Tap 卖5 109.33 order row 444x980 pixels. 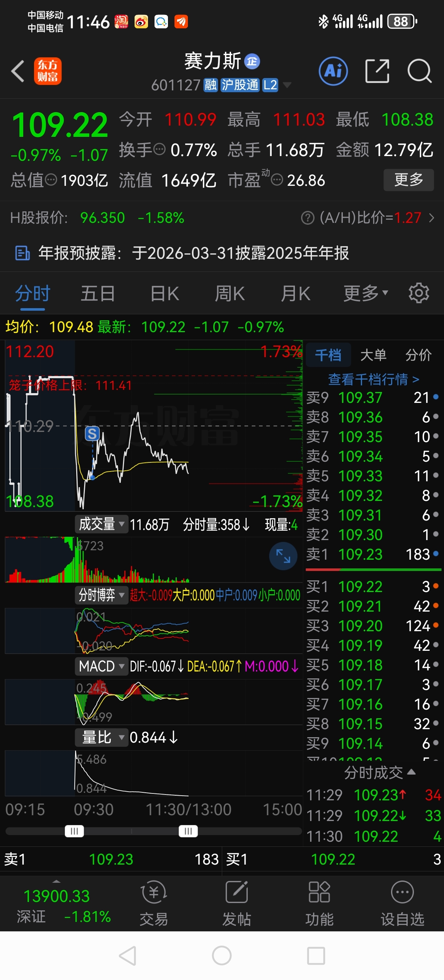click(373, 476)
